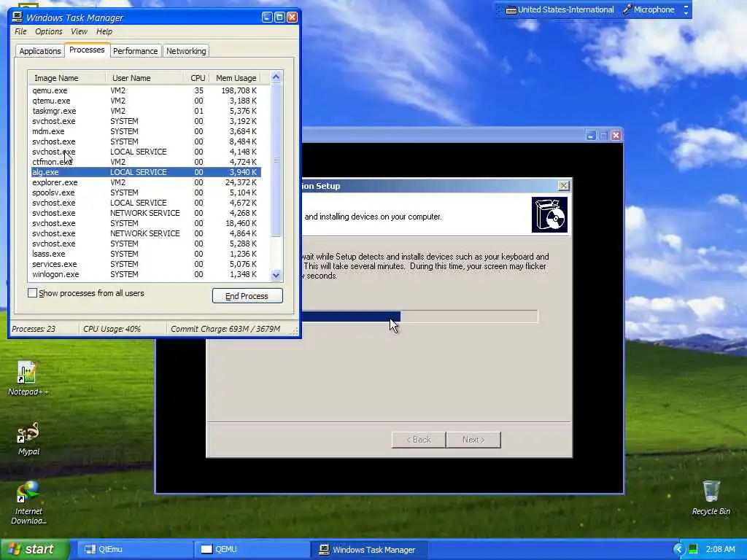Close the setup dialog inside QEMU

pos(563,186)
